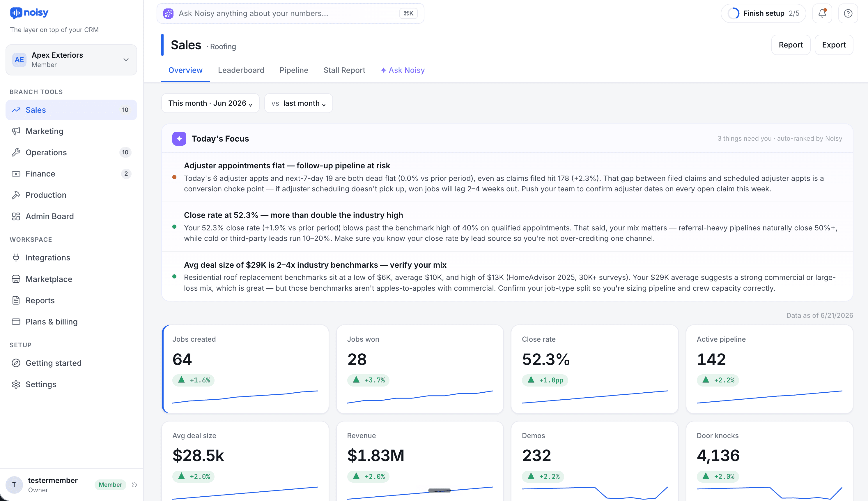868x501 pixels.
Task: Click the Today's Focus purple sparkle icon
Action: point(179,139)
